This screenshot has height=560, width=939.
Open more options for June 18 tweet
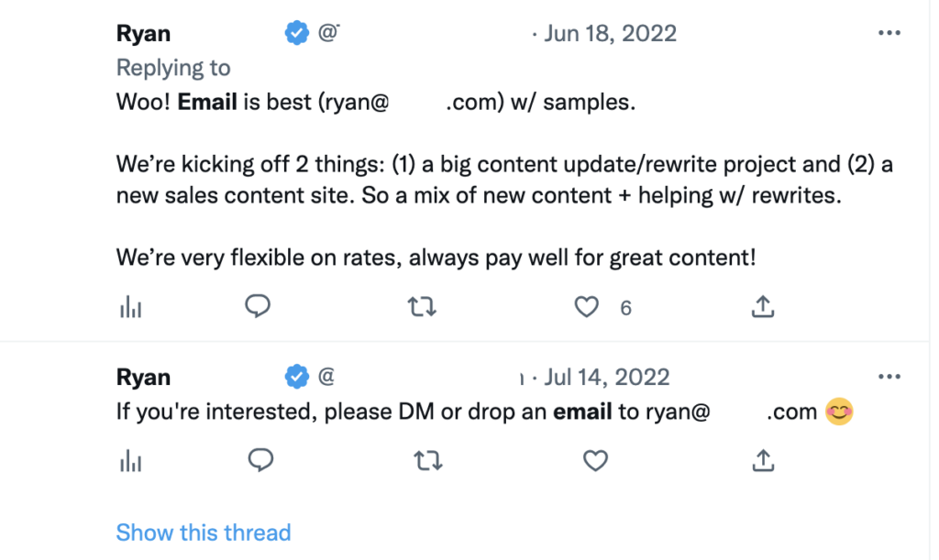(889, 34)
